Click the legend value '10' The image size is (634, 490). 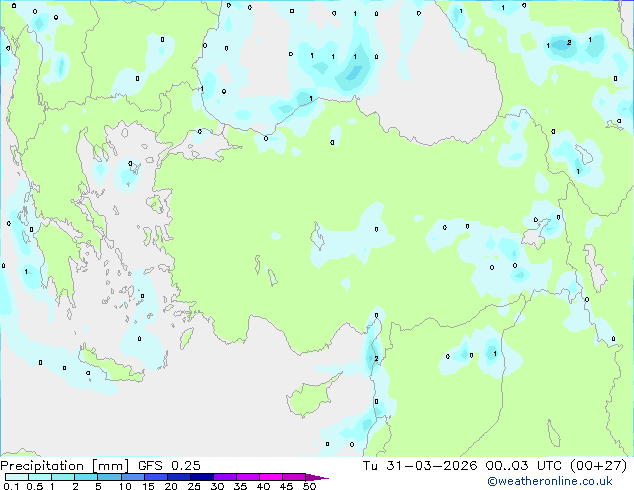125,486
